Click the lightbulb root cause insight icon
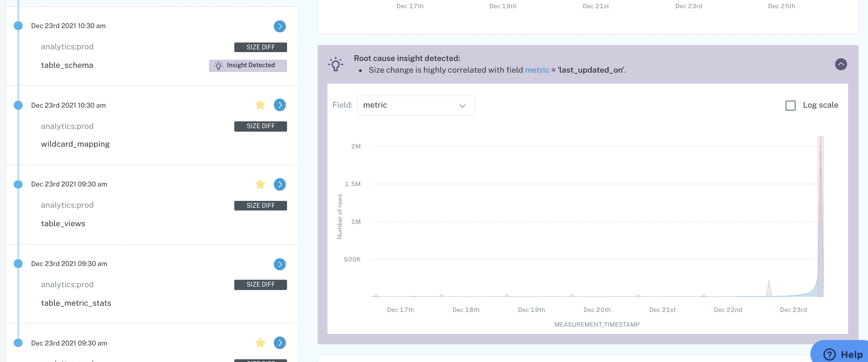868x362 pixels. pyautogui.click(x=336, y=64)
